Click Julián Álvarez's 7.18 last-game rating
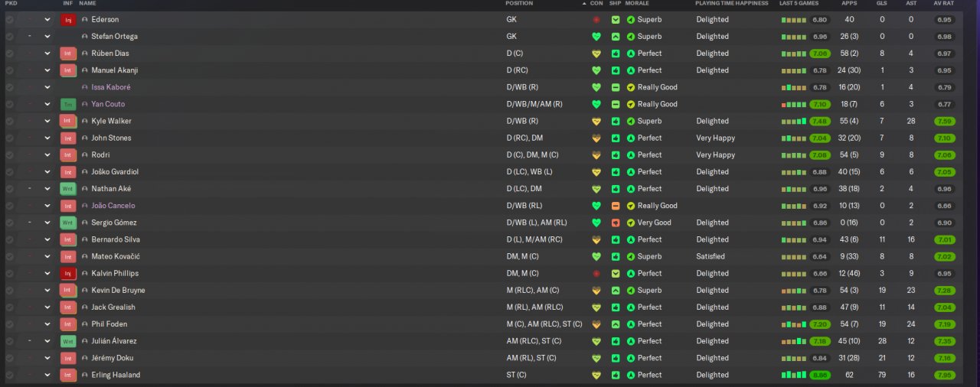Screen dimensions: 980x387 click(820, 341)
